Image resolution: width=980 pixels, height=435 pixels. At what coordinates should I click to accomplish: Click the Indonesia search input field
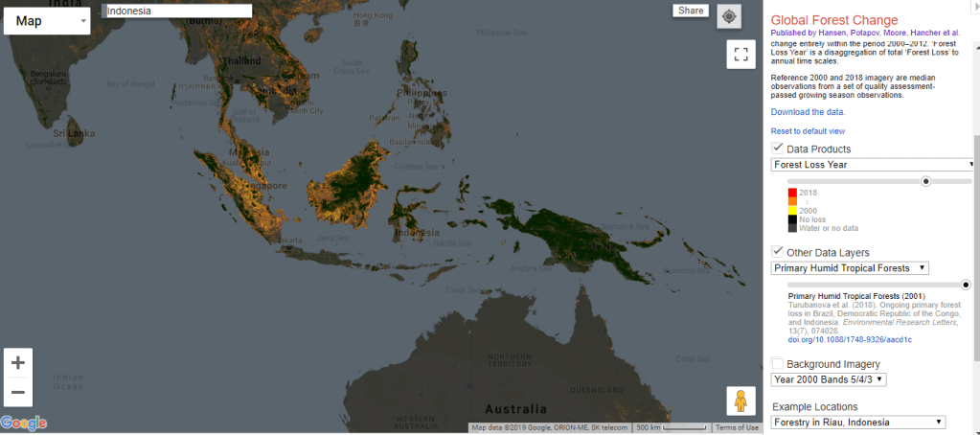pyautogui.click(x=177, y=11)
